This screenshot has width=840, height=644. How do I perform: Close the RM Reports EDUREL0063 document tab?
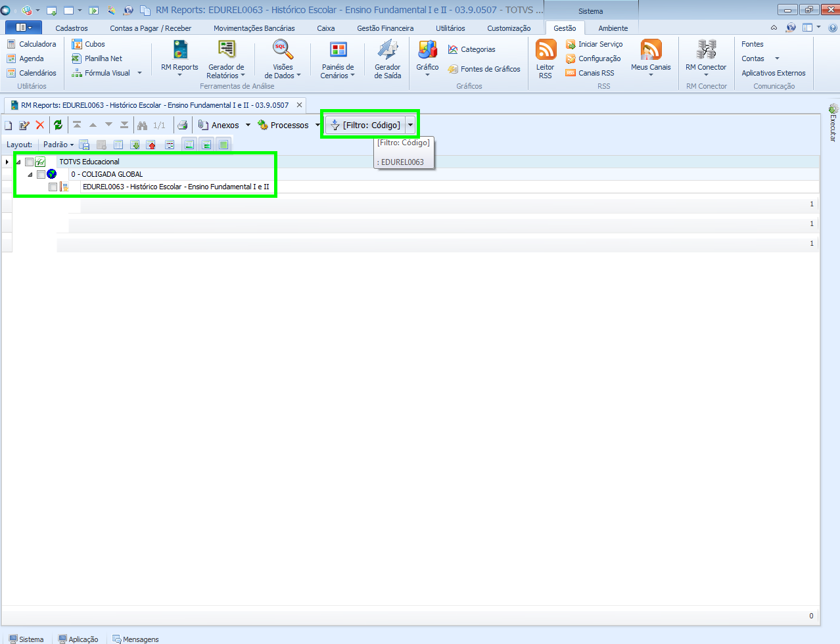pos(299,105)
